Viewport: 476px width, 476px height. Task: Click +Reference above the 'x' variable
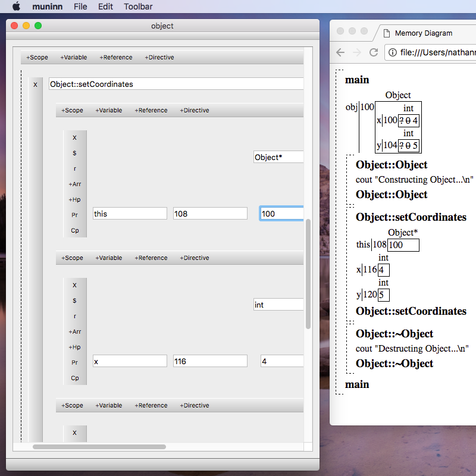[151, 258]
